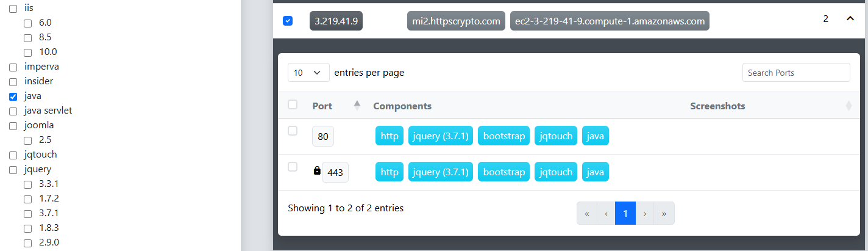Enable the iis 8.5 version checkbox

pyautogui.click(x=28, y=38)
